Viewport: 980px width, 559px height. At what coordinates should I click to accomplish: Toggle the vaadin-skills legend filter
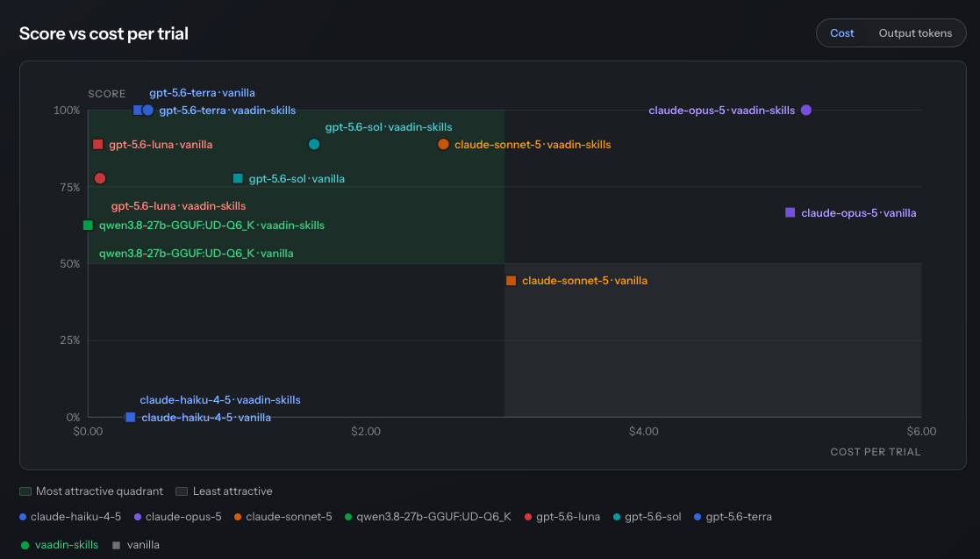60,545
